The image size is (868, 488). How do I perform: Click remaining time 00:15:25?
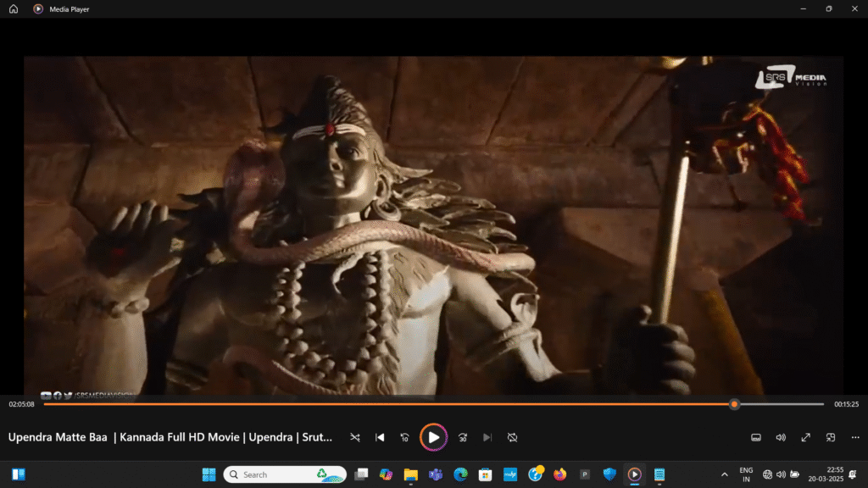tap(847, 404)
